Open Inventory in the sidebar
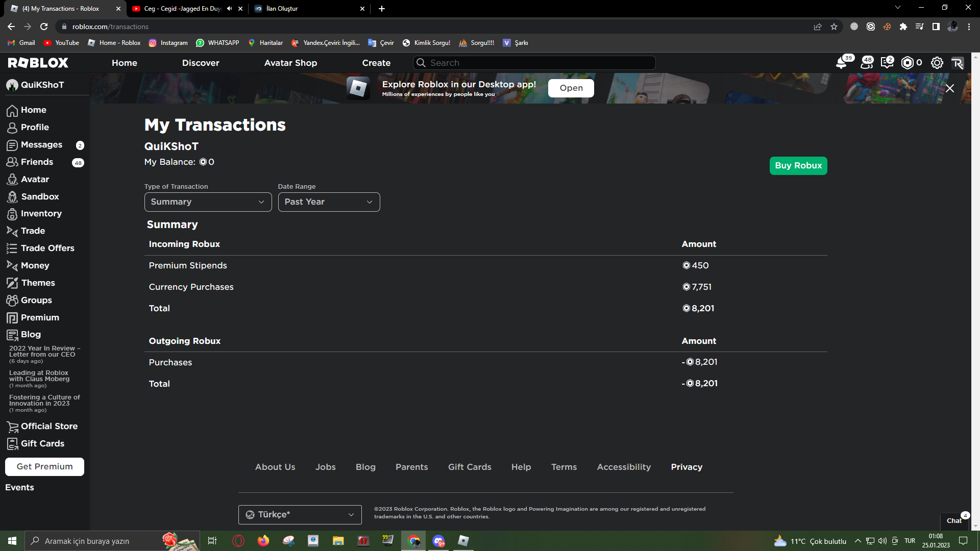The height and width of the screenshot is (551, 980). [34, 214]
